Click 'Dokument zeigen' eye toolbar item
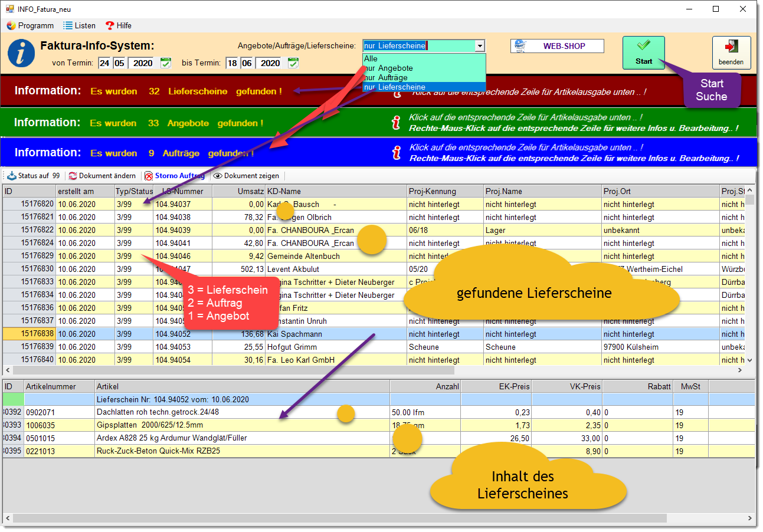Viewport: 763px width, 532px height. click(x=245, y=176)
